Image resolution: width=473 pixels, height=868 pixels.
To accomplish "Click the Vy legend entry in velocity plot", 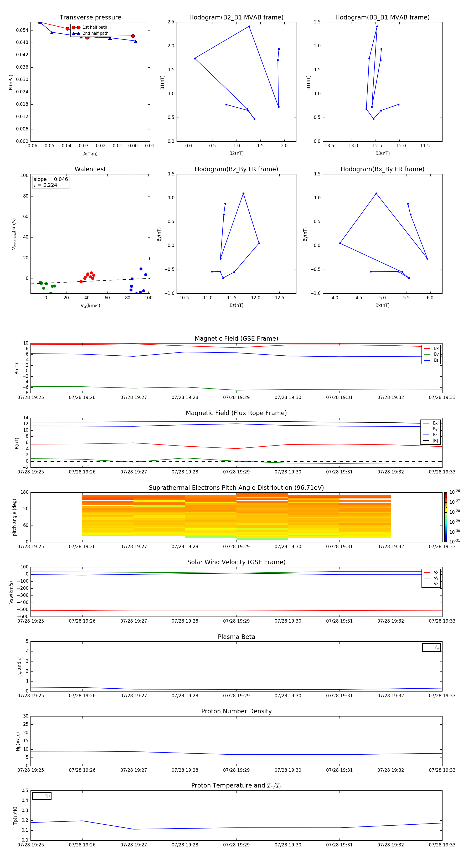I will [431, 578].
